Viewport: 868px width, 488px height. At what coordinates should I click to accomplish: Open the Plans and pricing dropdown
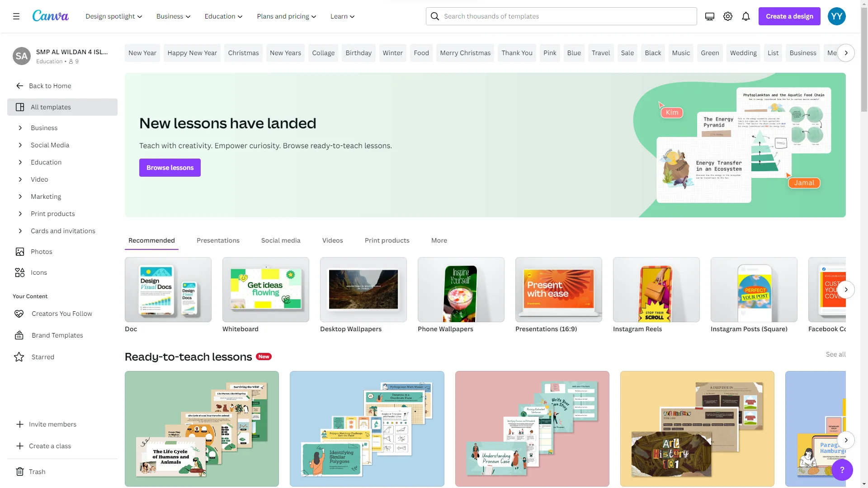point(287,16)
